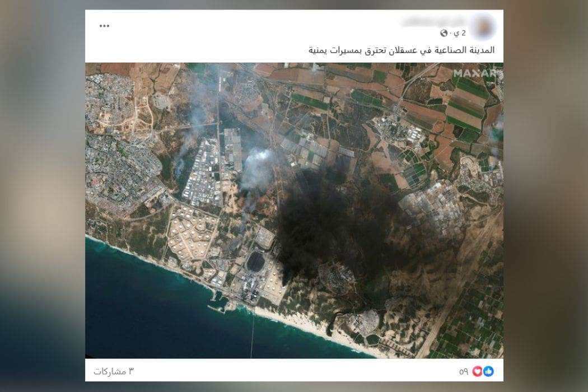This screenshot has width=588, height=392.
Task: Click the MAXAR watermark on the image
Action: click(x=477, y=73)
